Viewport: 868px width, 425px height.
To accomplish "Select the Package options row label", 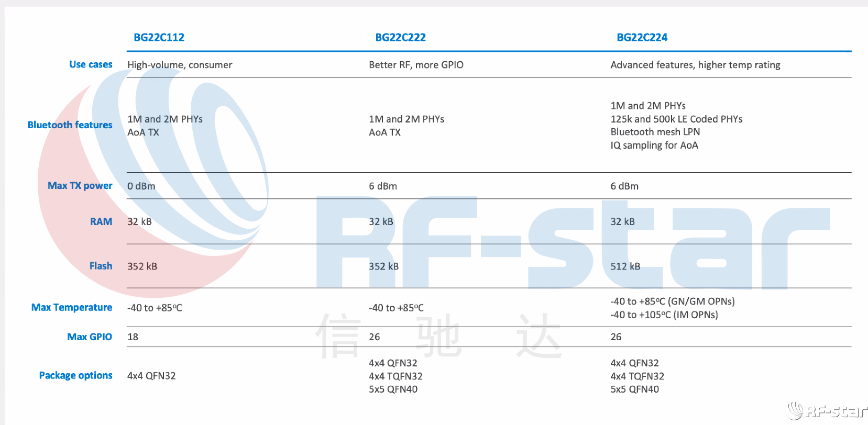I will tap(76, 376).
